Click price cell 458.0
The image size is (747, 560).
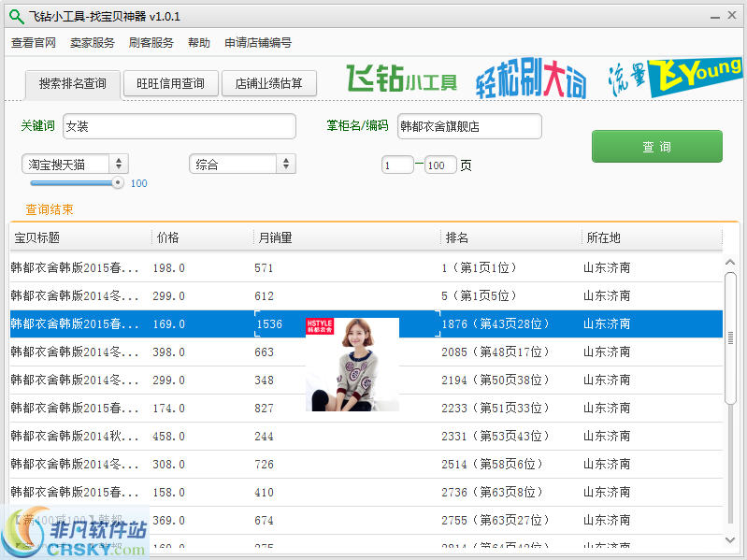click(168, 437)
